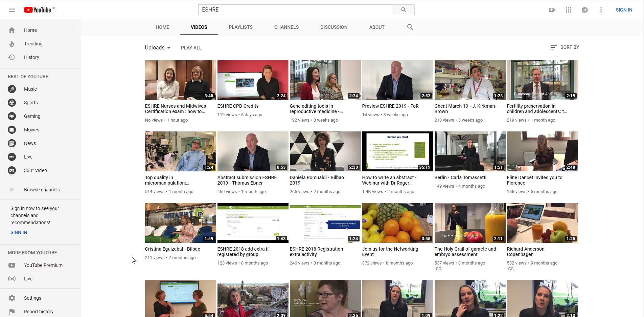The image size is (644, 317).
Task: Click the Trending flame icon
Action: [x=12, y=44]
